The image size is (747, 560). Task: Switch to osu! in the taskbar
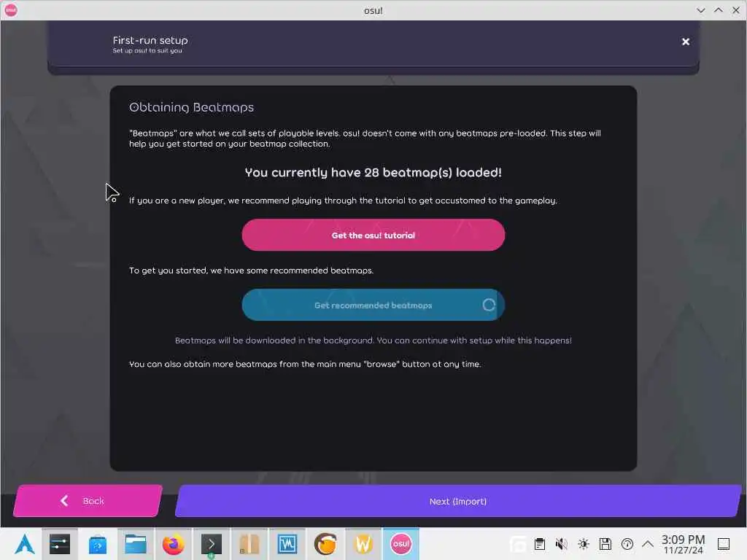(401, 544)
